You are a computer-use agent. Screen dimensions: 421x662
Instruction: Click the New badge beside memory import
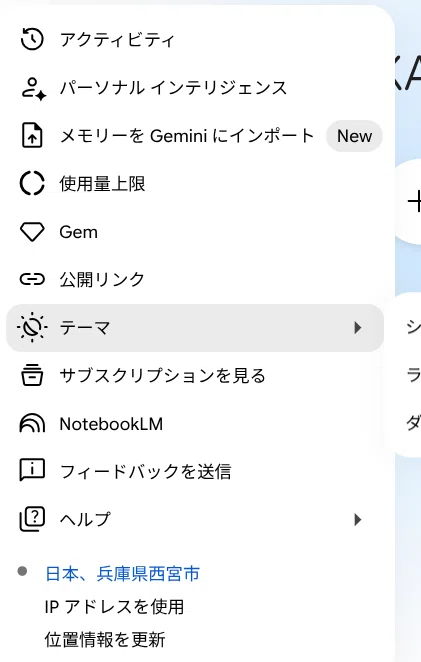click(x=354, y=136)
